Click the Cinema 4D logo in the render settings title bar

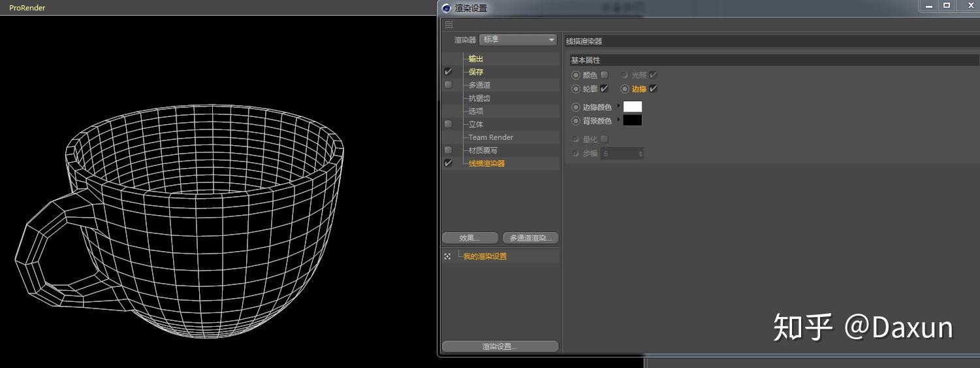[447, 8]
